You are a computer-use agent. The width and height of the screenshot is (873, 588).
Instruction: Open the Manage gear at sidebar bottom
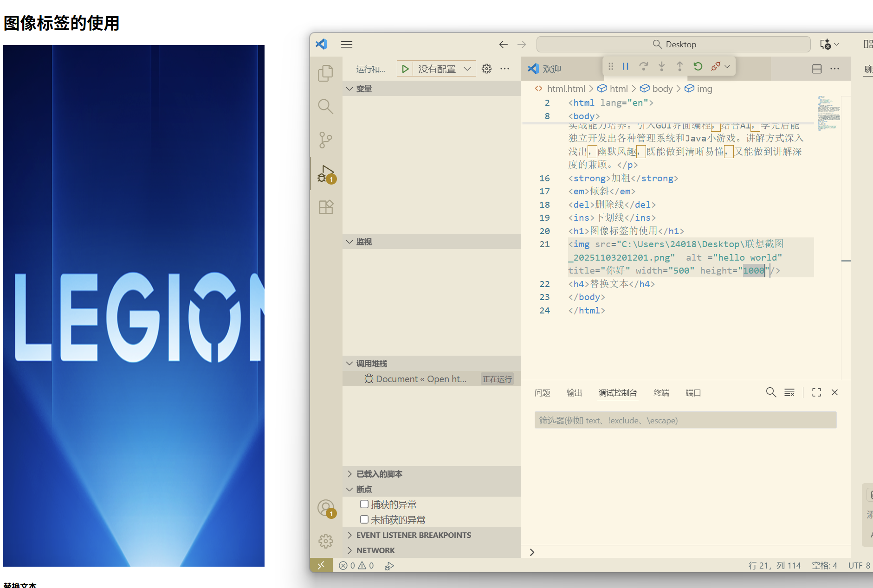tap(326, 541)
